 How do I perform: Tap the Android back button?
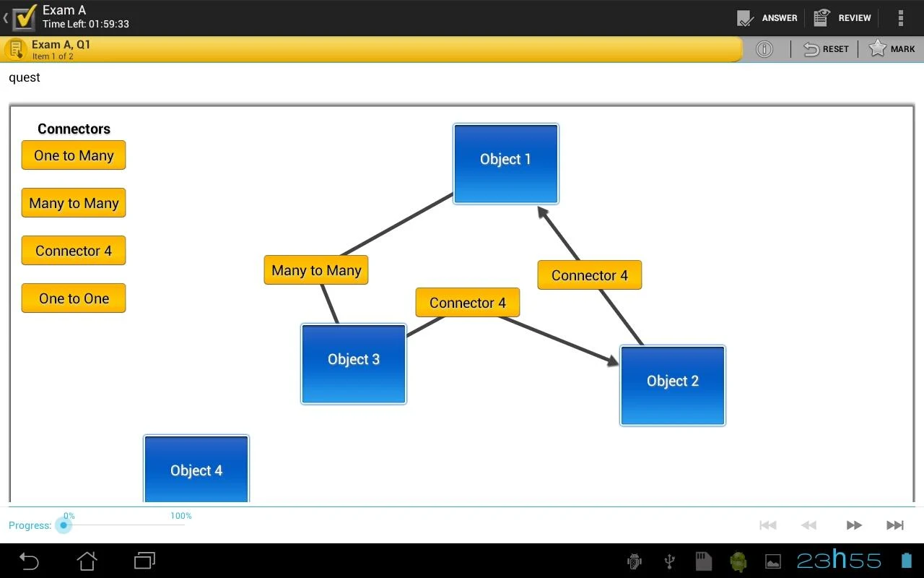29,561
